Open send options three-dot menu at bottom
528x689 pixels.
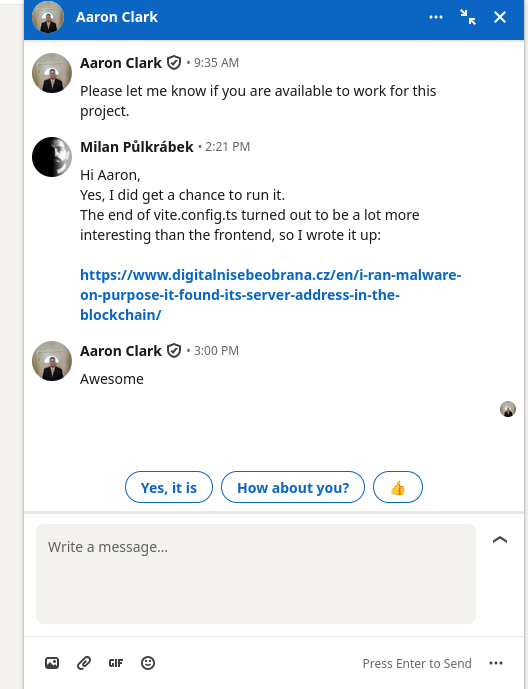(496, 663)
